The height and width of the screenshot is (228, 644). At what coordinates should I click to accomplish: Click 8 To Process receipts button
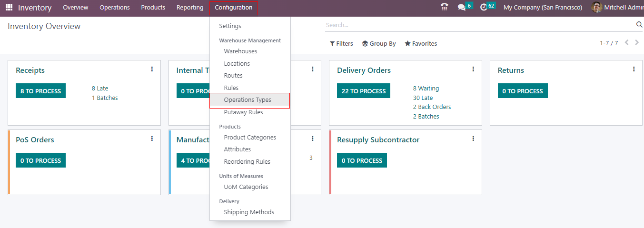coord(40,91)
